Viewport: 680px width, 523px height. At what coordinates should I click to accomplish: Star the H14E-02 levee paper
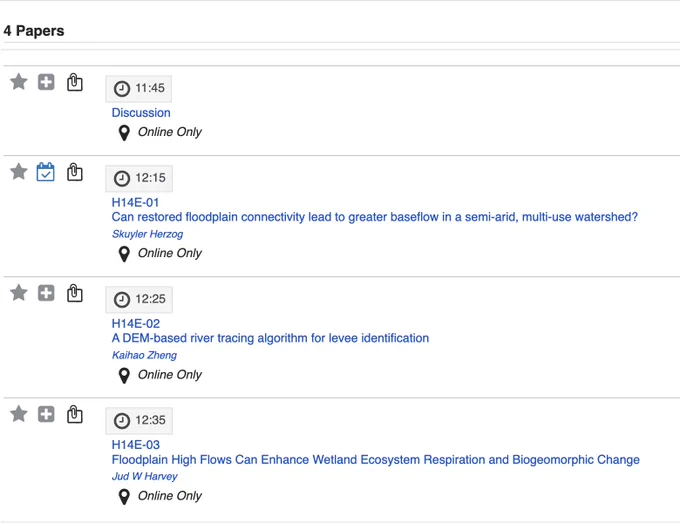[19, 292]
